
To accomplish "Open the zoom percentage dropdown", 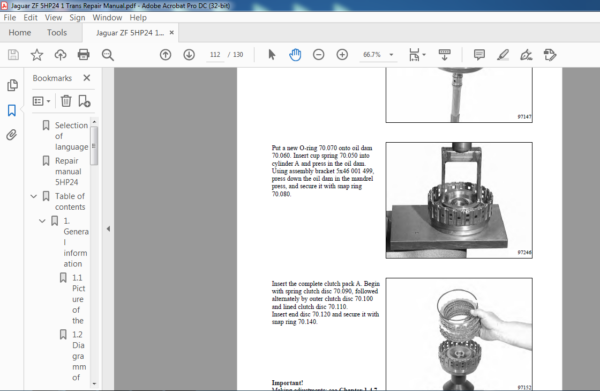I will coord(391,55).
